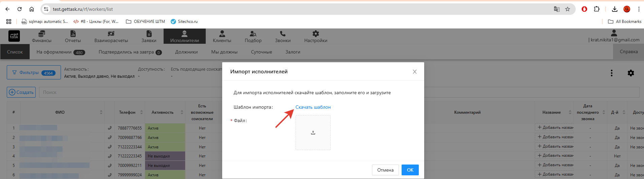Open the Клиенты section icon
This screenshot has width=644, height=179.
pos(222,34)
